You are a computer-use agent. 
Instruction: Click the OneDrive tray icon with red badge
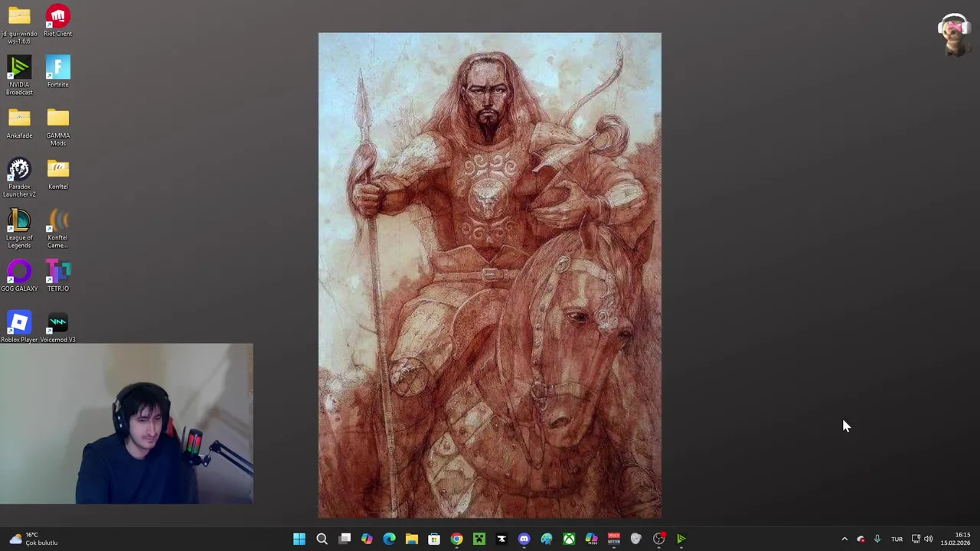coord(861,539)
